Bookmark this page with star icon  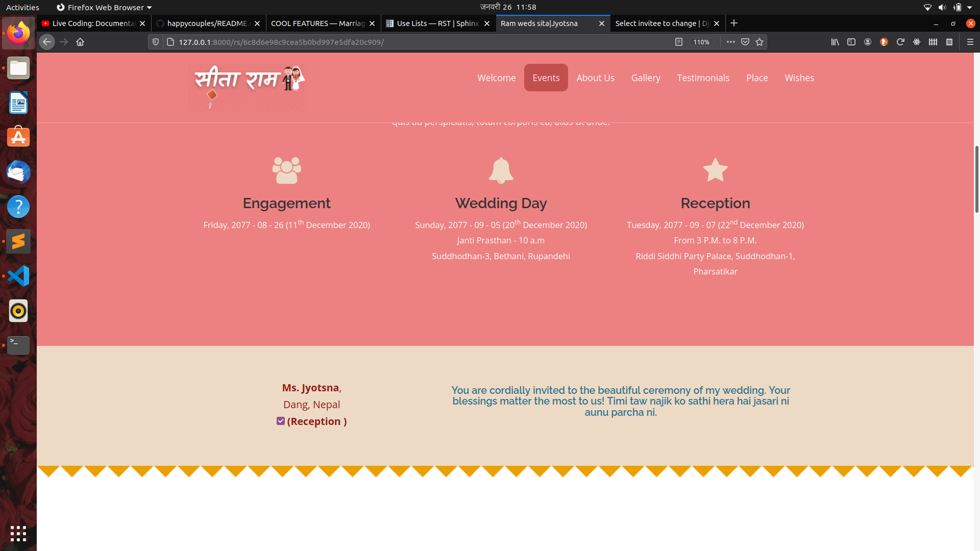point(759,42)
